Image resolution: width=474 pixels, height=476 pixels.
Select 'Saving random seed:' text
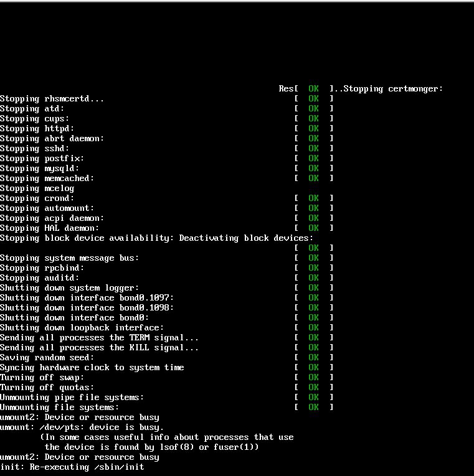click(47, 358)
